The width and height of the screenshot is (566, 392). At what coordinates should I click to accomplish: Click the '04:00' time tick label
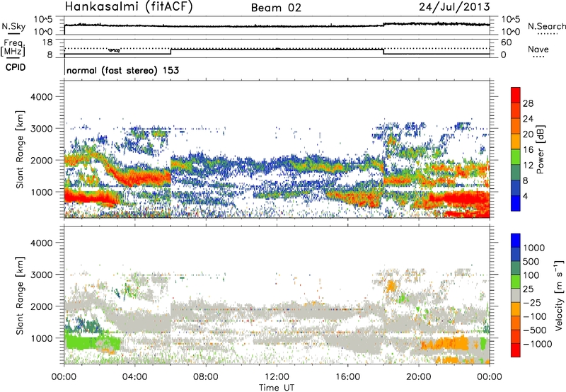point(134,377)
